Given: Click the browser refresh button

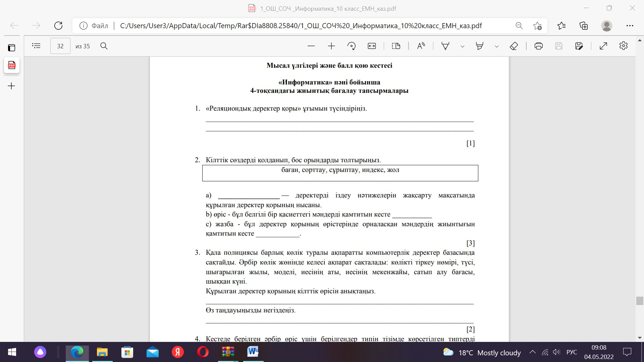Looking at the screenshot, I should pos(58,25).
